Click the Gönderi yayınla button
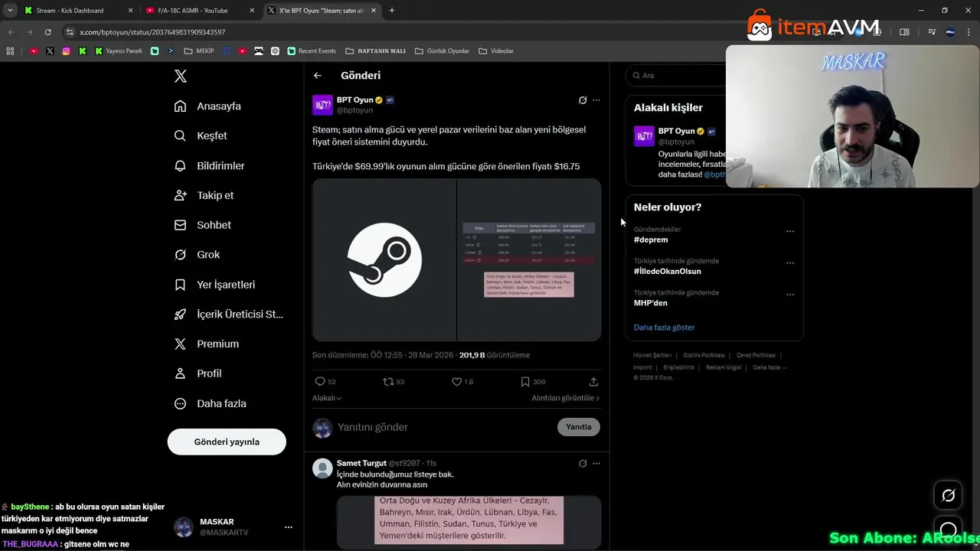 pyautogui.click(x=227, y=442)
